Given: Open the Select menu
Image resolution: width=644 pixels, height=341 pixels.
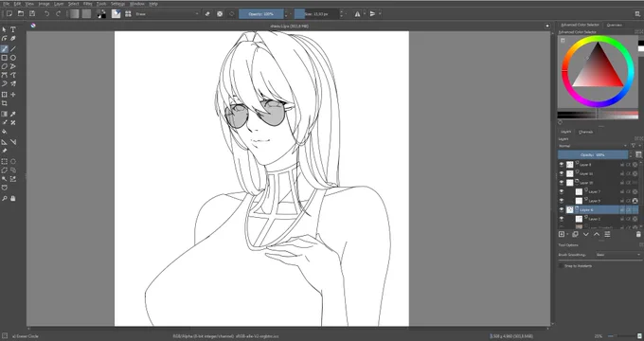Looking at the screenshot, I should (x=74, y=4).
